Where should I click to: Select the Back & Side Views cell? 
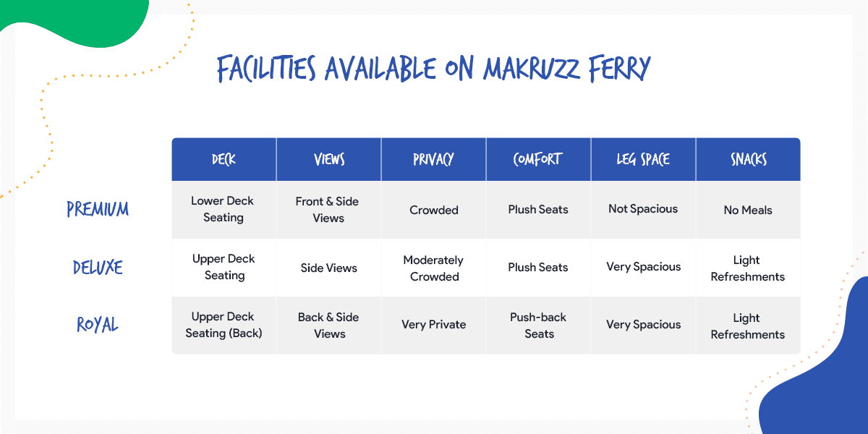tap(329, 325)
